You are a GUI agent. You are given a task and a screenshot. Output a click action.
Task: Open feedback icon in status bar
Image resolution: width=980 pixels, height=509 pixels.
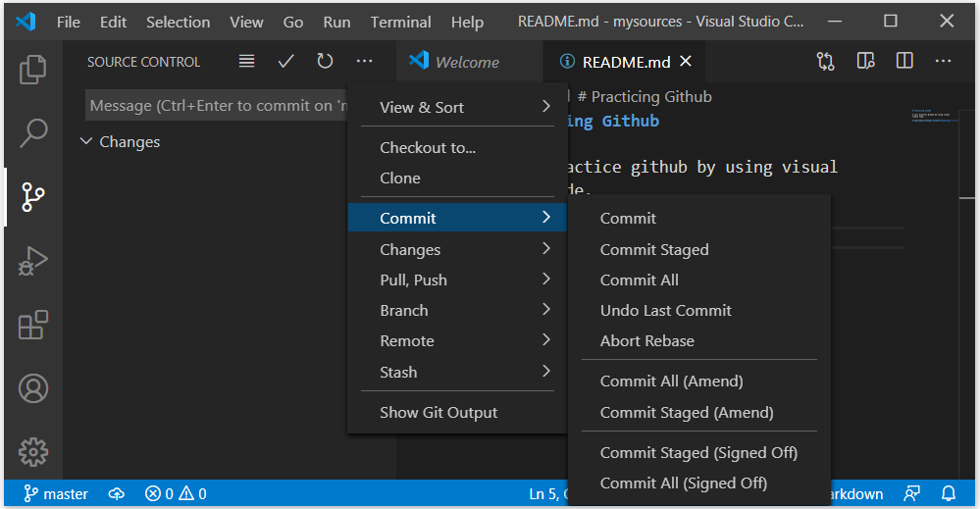click(911, 494)
